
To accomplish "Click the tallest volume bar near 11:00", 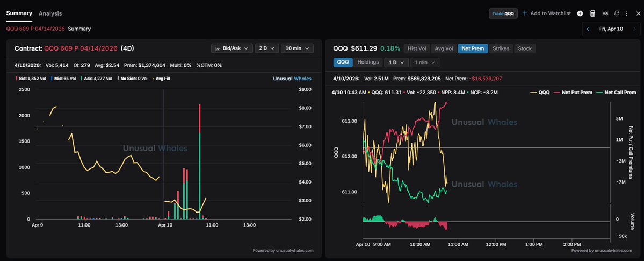I will [x=200, y=161].
